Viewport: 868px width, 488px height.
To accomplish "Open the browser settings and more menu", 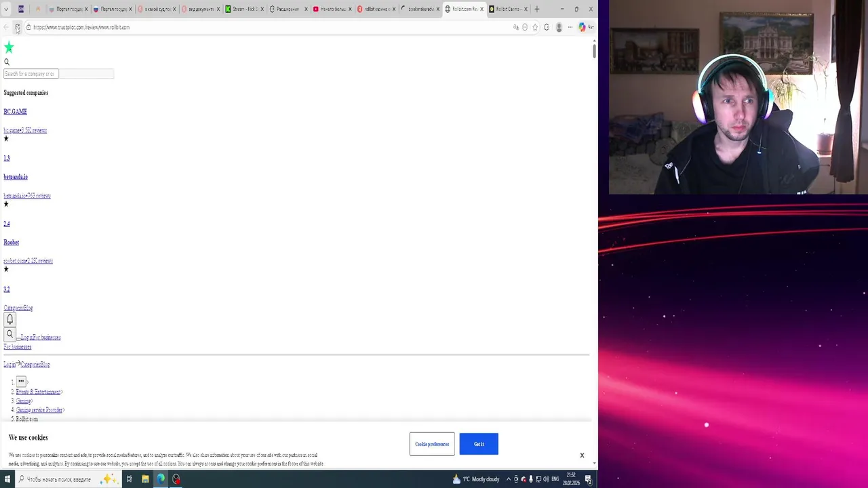I will [x=570, y=27].
